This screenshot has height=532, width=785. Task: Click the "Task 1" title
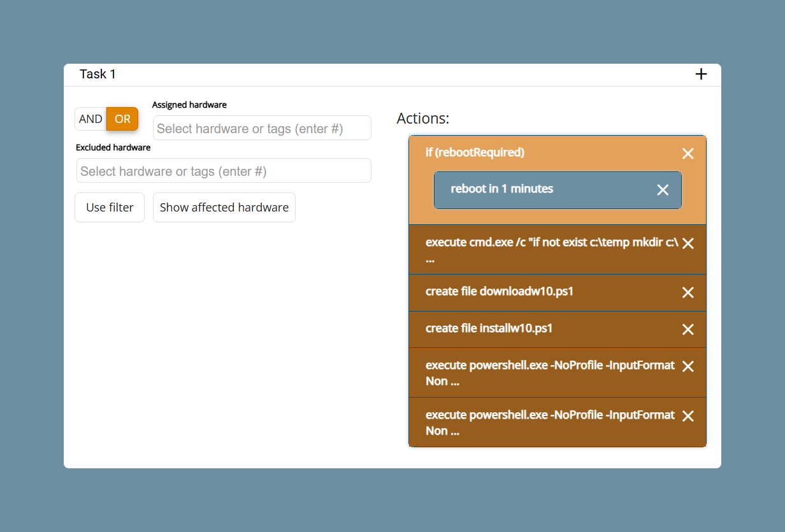[97, 74]
